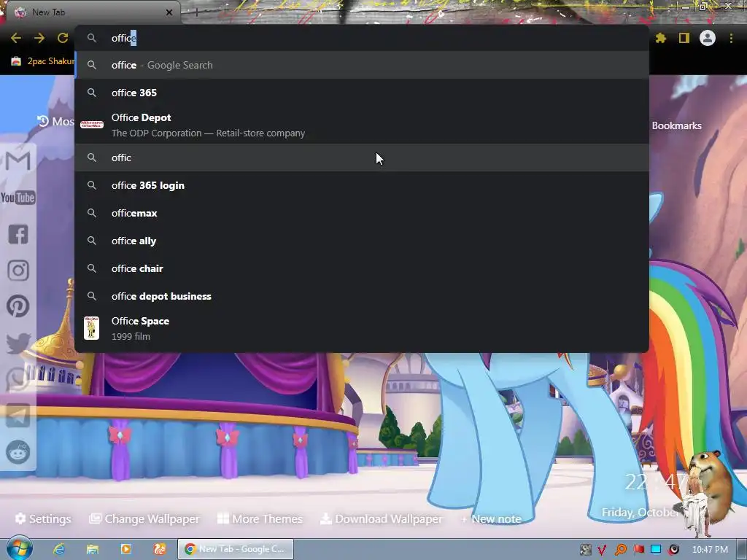Click the Office Depot logo thumbnail
This screenshot has height=560, width=747.
point(92,125)
